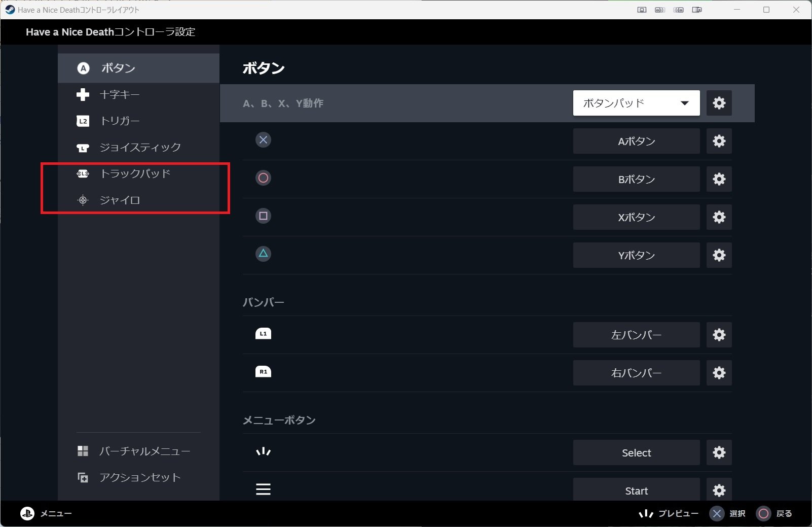Click the Aボタン binding button
This screenshot has width=812, height=527.
636,141
